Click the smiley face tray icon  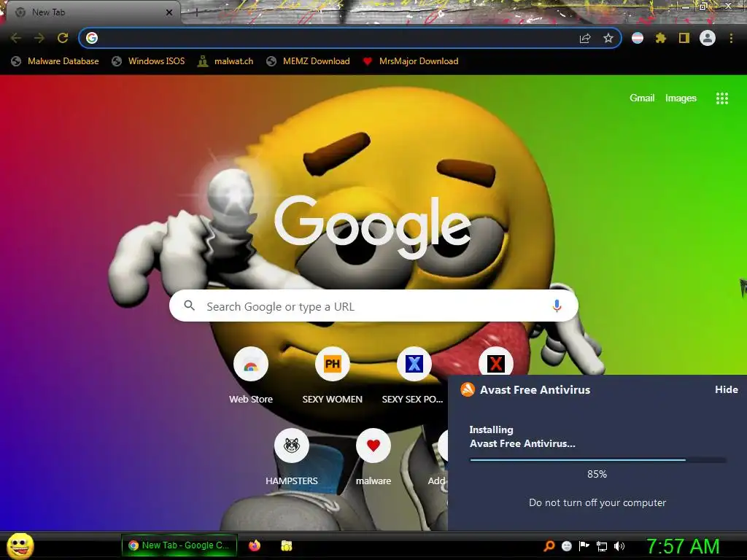pyautogui.click(x=566, y=545)
